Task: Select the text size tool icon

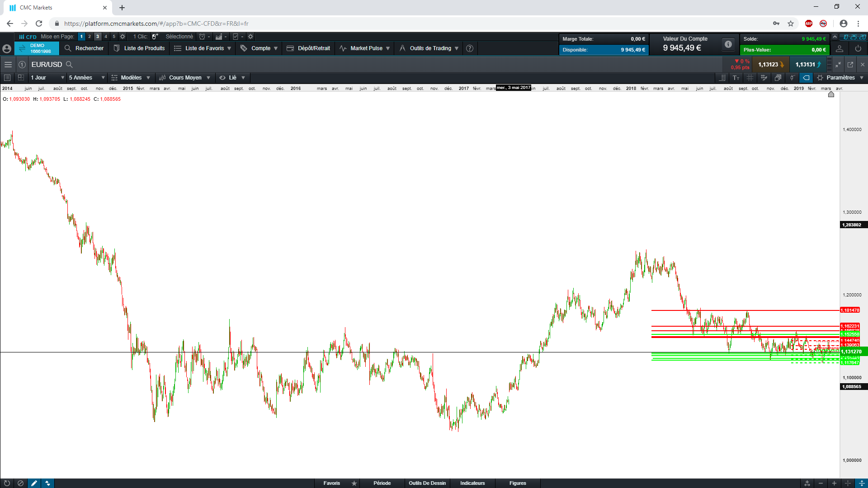Action: coord(736,78)
